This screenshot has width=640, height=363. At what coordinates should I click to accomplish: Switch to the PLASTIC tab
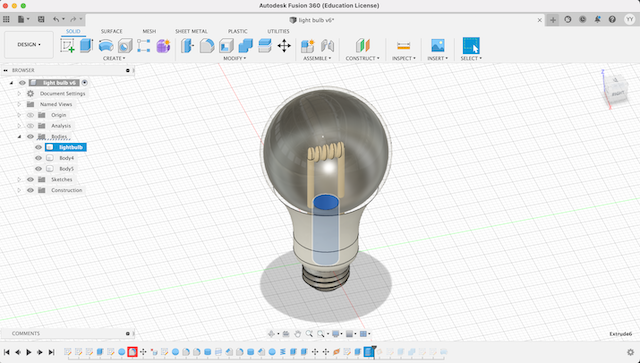(x=238, y=31)
